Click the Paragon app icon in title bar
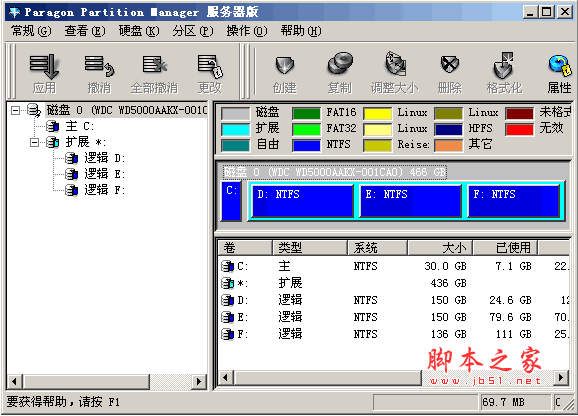 [x=15, y=13]
